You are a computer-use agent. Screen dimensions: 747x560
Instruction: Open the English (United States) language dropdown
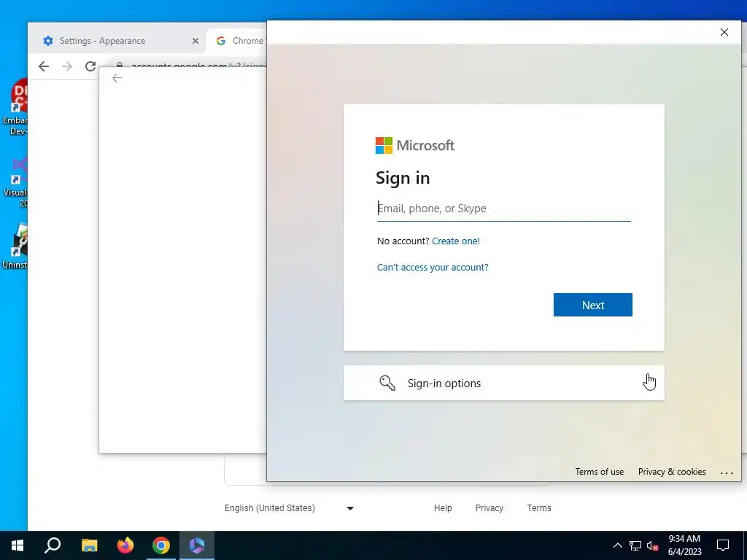[x=289, y=508]
